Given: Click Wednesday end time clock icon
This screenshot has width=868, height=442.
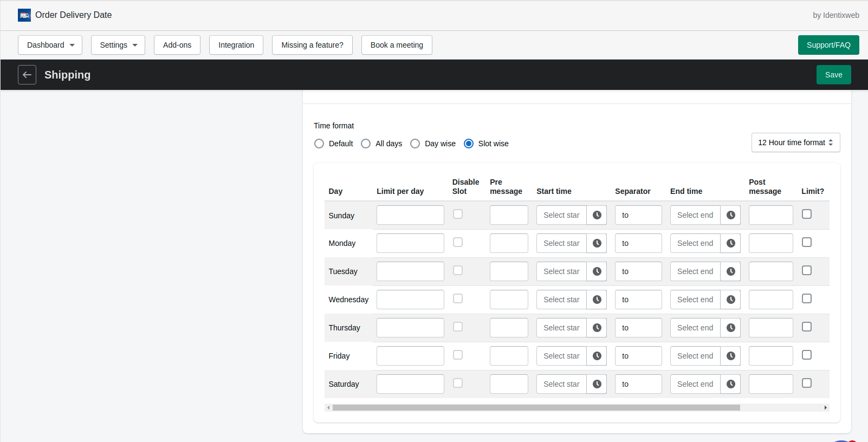Looking at the screenshot, I should coord(730,300).
